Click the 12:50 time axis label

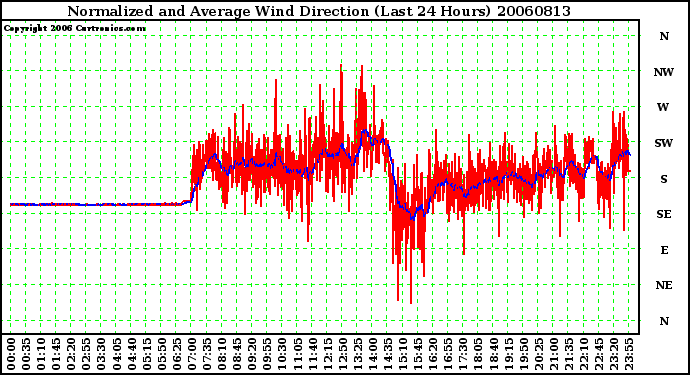point(342,354)
